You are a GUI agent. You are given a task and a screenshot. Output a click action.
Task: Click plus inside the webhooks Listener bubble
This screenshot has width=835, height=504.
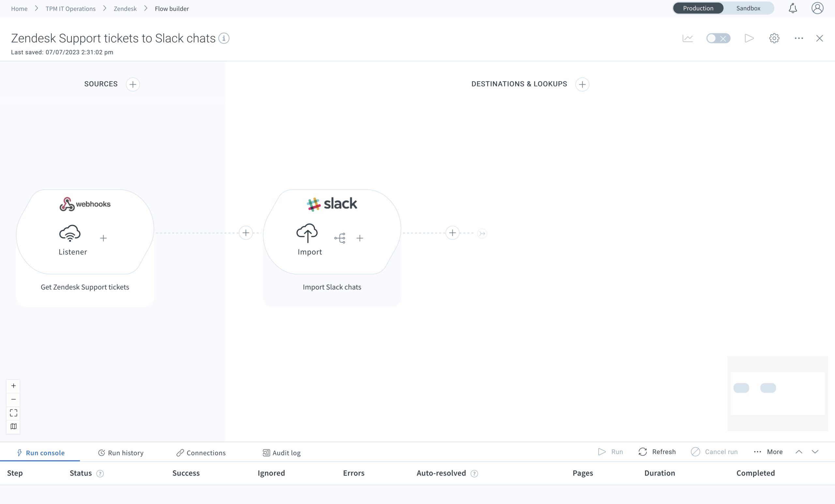coord(103,238)
